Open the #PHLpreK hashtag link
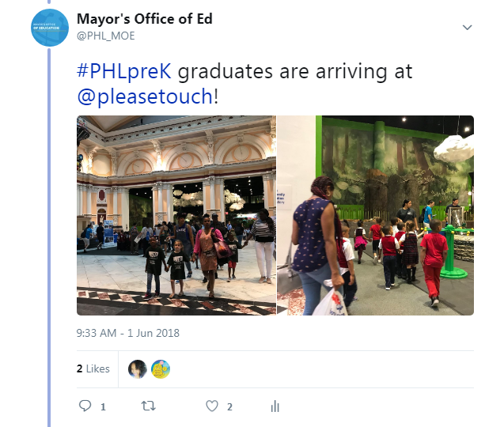Image resolution: width=504 pixels, height=427 pixels. pos(124,71)
